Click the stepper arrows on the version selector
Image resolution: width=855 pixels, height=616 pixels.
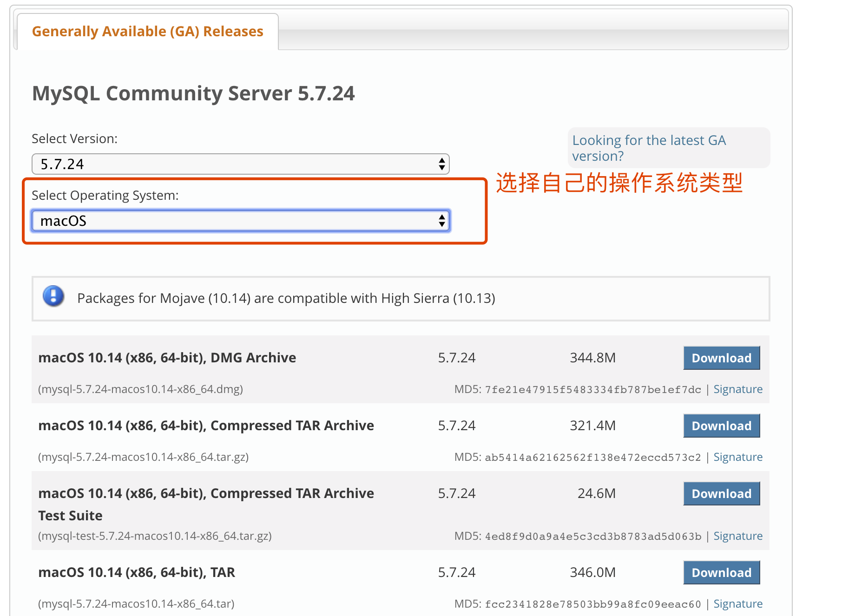[x=441, y=164]
